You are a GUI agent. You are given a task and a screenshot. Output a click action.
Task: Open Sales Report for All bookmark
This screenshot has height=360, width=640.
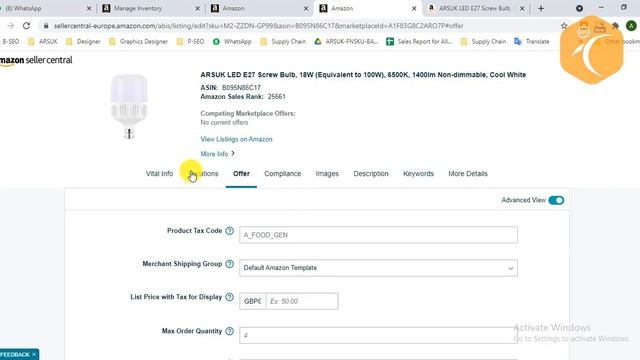coord(419,42)
